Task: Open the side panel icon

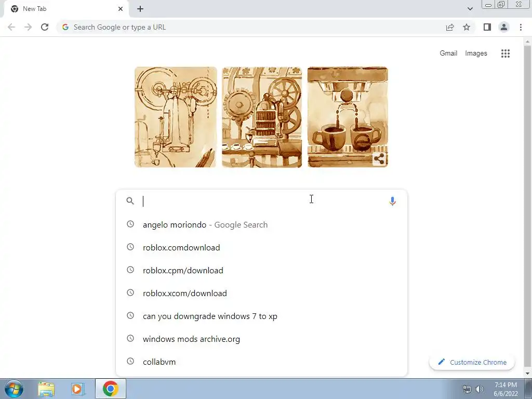Action: [487, 27]
